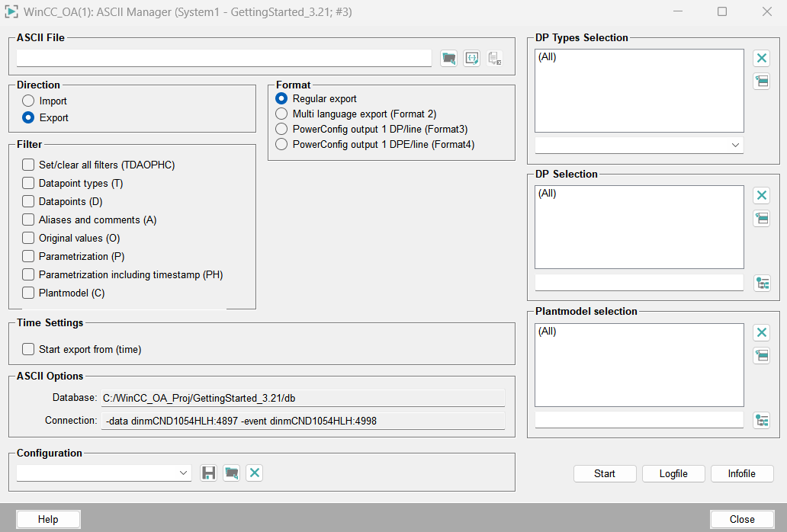Enable the Datapoint types (T) filter
This screenshot has height=532, width=787.
[28, 183]
